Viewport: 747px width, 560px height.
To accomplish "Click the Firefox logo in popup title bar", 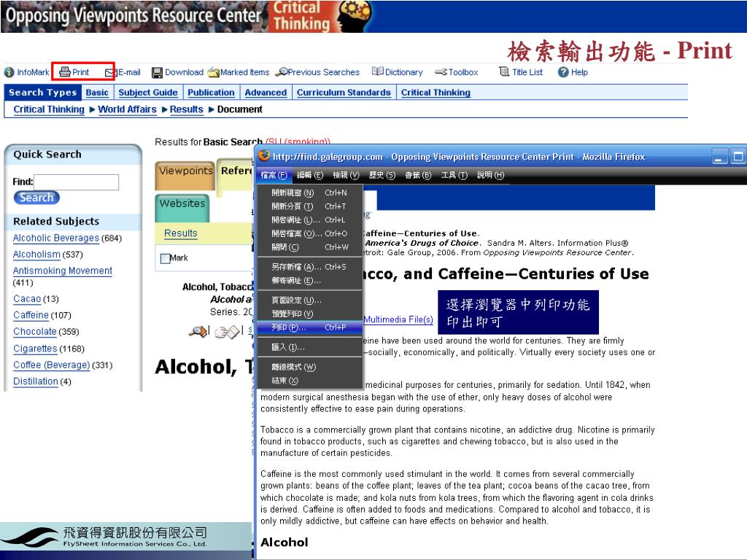I will pos(264,156).
